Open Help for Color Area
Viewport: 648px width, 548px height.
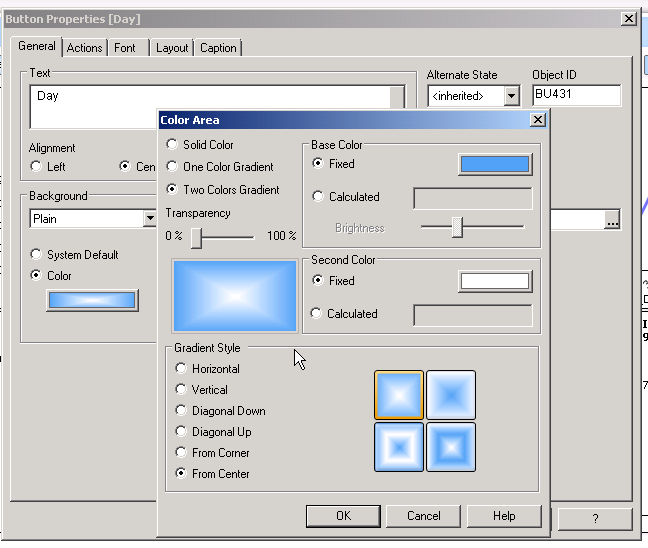pos(504,516)
